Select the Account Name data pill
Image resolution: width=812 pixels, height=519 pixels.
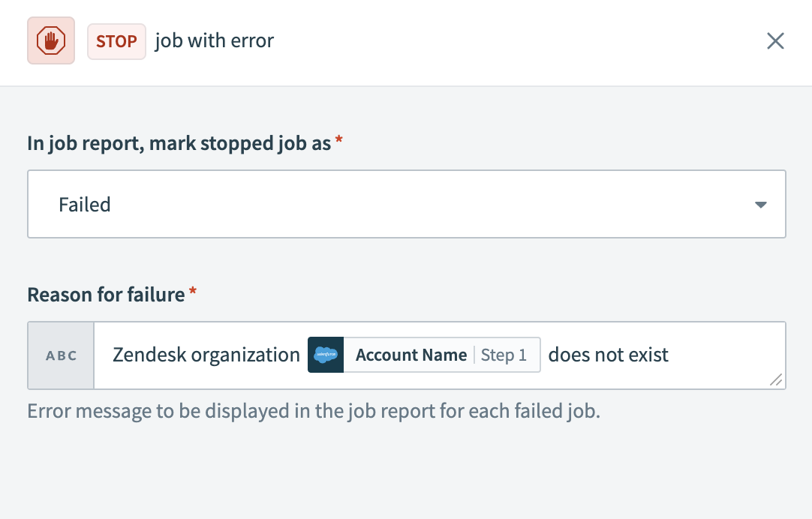(411, 355)
